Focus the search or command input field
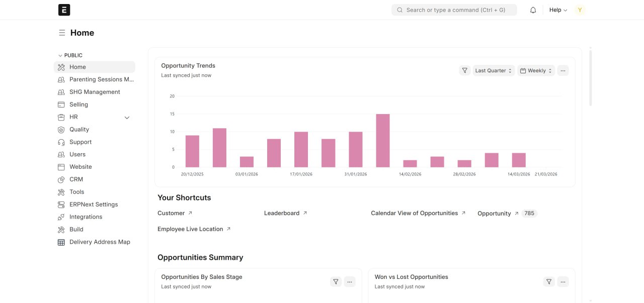Image resolution: width=644 pixels, height=303 pixels. (x=454, y=10)
